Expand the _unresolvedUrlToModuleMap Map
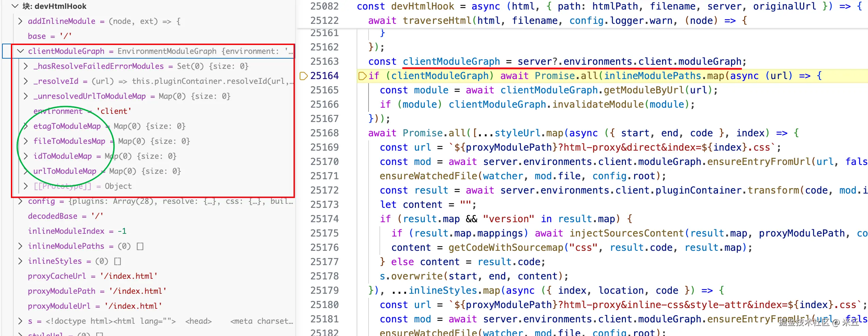 (x=26, y=96)
